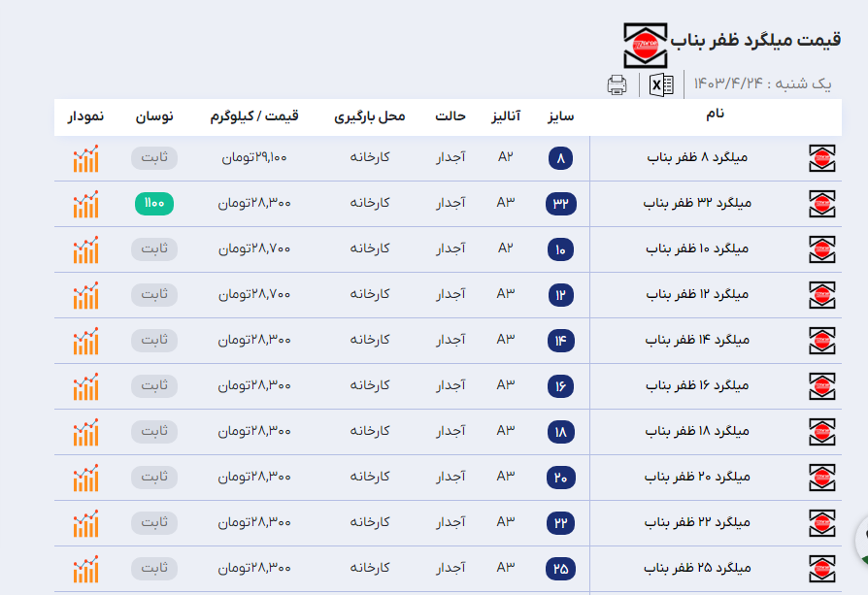This screenshot has width=868, height=595.
Task: Click the size badge ۲۲
Action: (x=561, y=522)
